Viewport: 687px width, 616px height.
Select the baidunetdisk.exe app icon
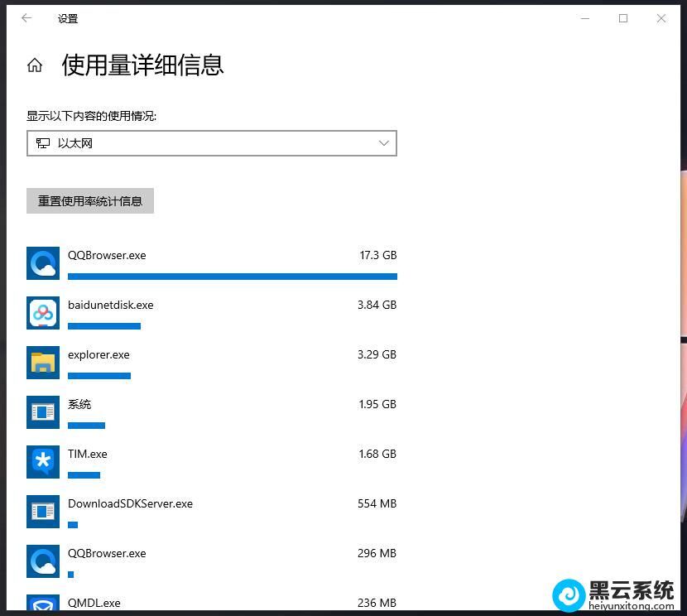tap(43, 313)
